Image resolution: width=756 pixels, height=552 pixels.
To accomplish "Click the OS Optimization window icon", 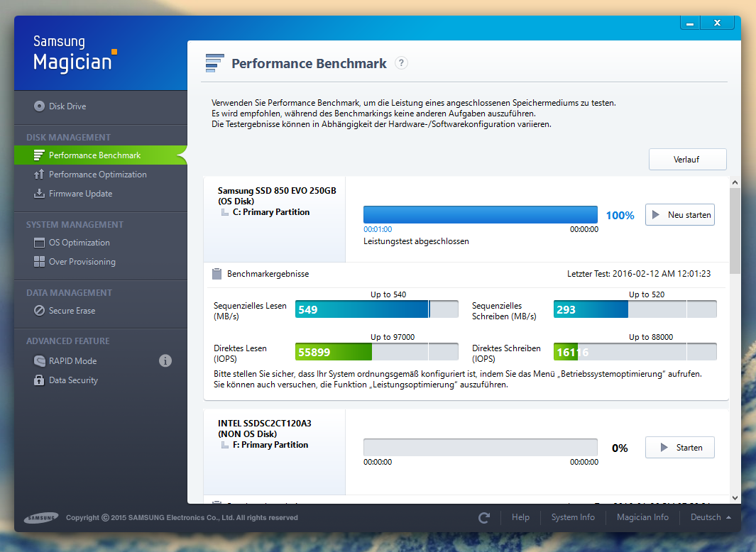I will [x=39, y=243].
